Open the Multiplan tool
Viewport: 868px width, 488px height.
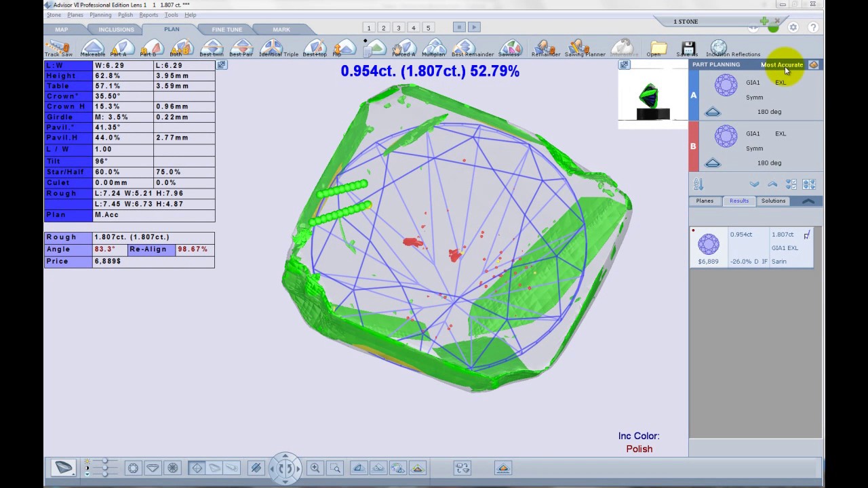[x=433, y=48]
